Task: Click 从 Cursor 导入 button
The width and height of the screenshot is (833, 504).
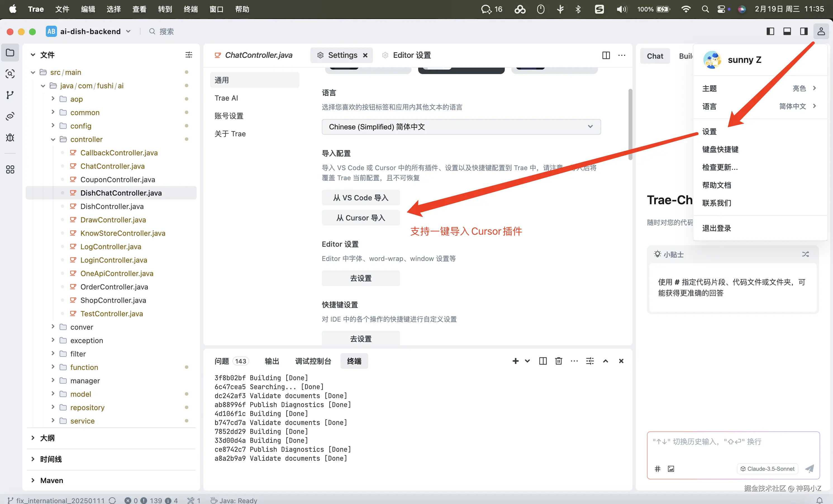Action: coord(360,218)
